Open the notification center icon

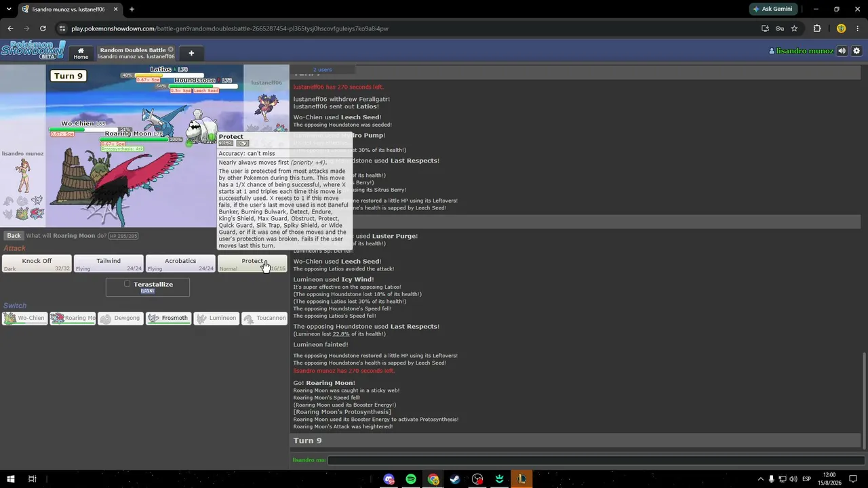click(854, 479)
